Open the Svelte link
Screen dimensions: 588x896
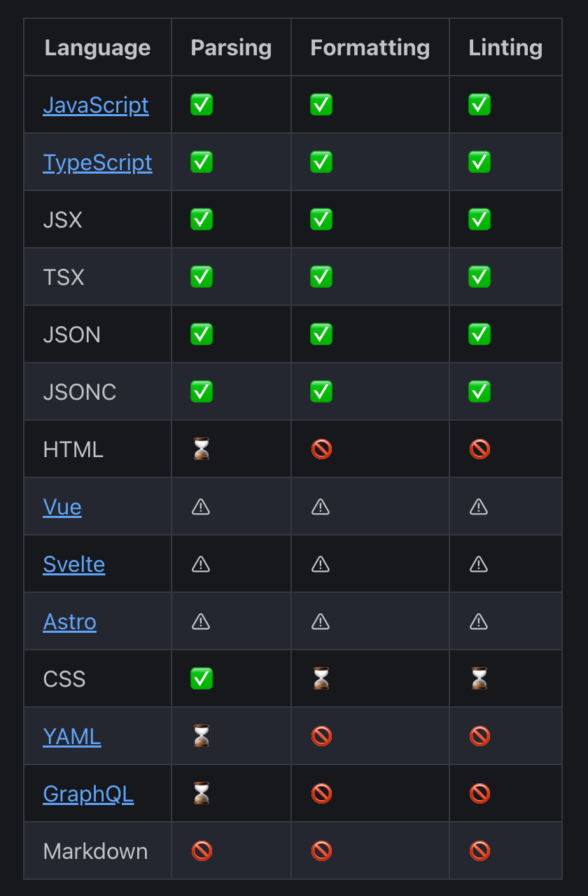tap(74, 564)
